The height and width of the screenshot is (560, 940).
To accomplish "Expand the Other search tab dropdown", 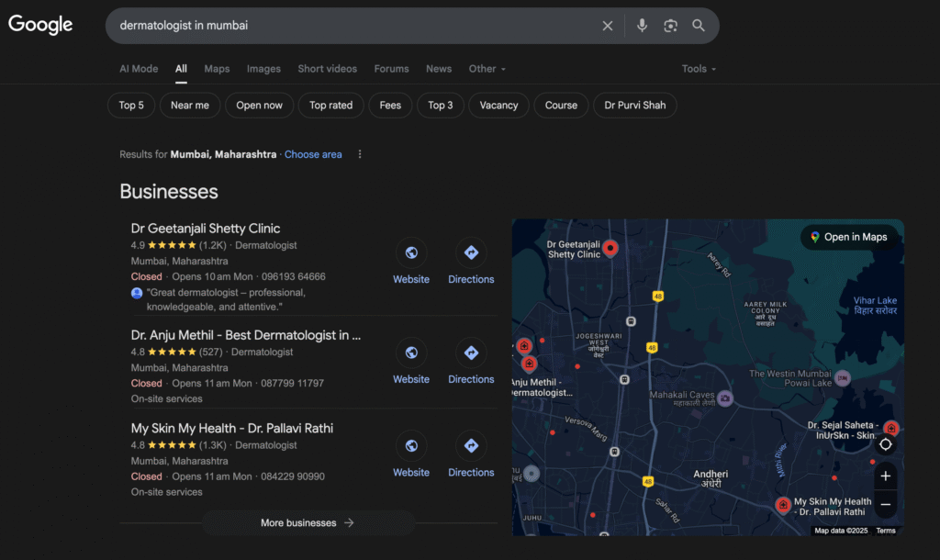I will click(x=487, y=69).
